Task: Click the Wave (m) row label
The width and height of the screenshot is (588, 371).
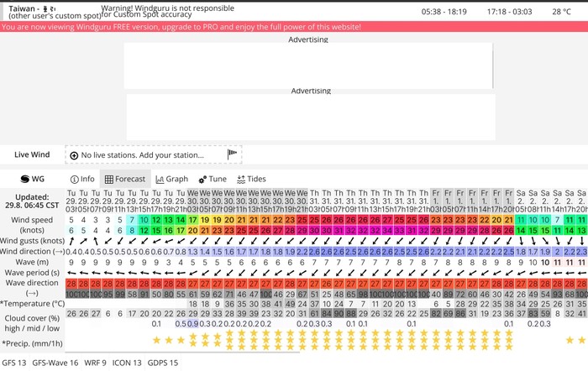Action: (x=32, y=262)
